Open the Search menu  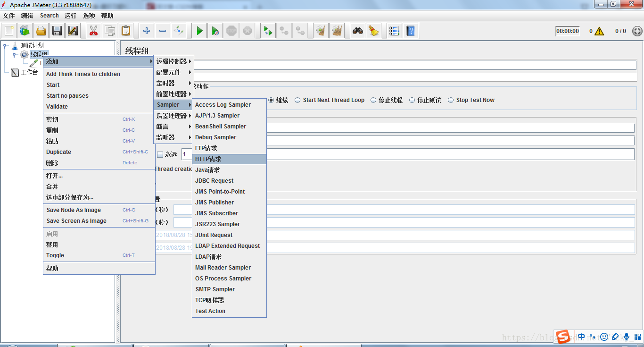pos(49,16)
